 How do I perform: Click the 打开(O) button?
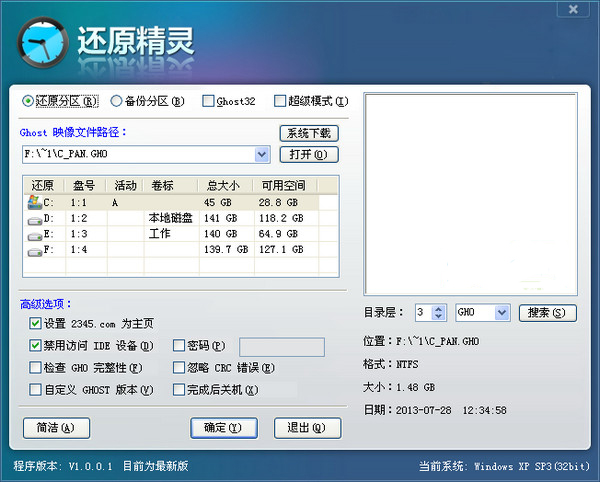309,155
